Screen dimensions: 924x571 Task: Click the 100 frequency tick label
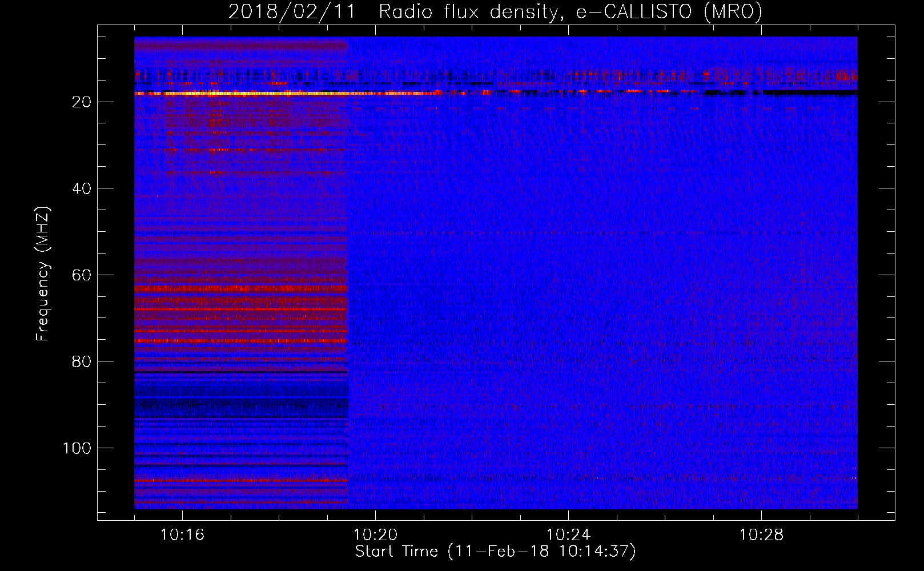tap(77, 448)
